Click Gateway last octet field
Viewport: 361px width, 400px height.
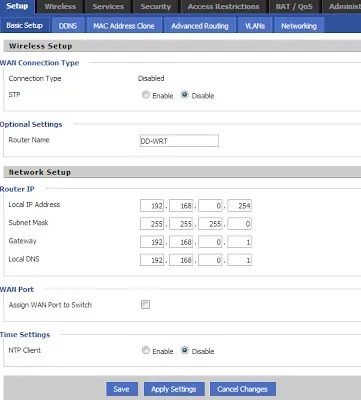click(239, 242)
